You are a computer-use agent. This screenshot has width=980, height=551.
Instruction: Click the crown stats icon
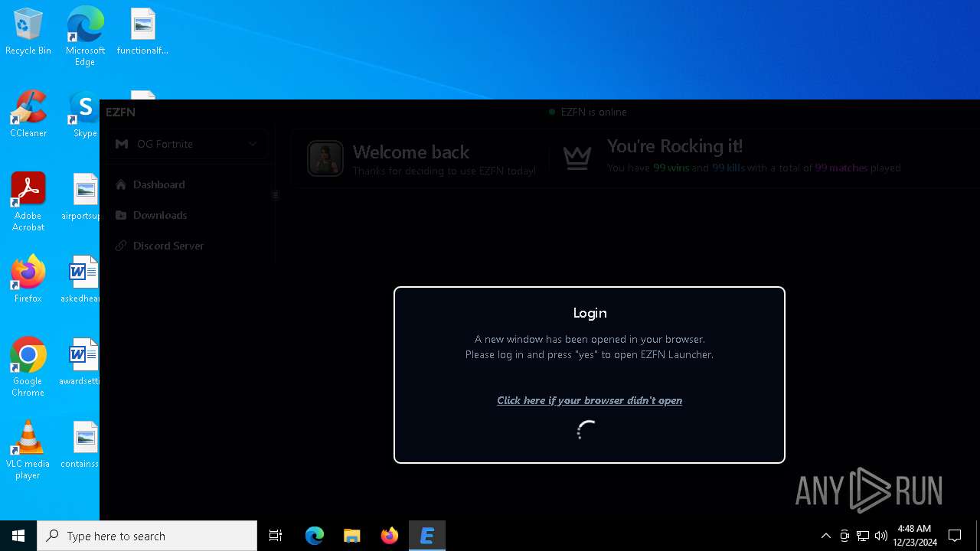pyautogui.click(x=577, y=158)
